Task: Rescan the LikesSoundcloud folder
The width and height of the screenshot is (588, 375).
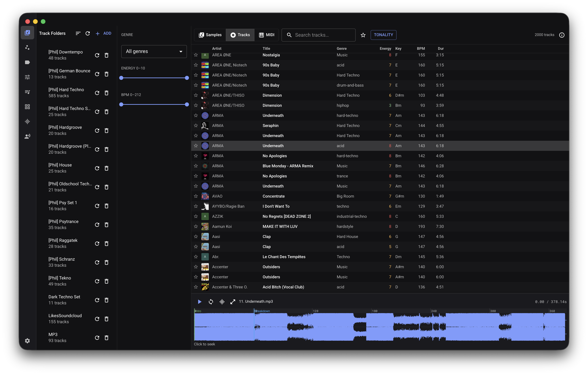Action: click(x=97, y=319)
